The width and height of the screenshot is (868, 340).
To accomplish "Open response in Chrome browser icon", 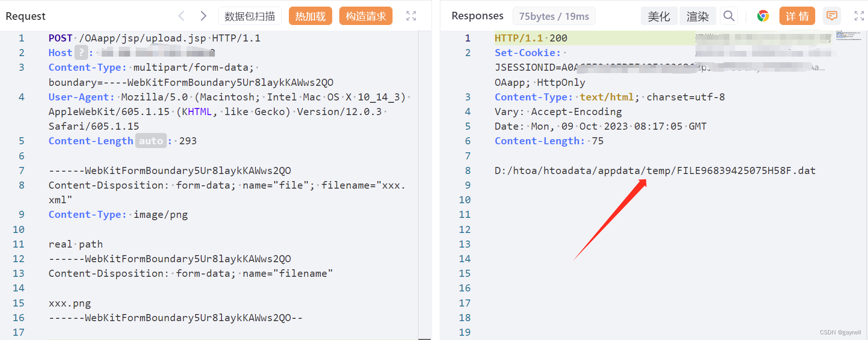I will click(x=763, y=16).
